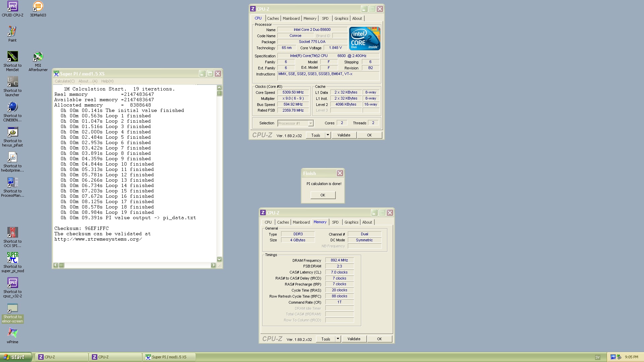The image size is (644, 362).
Task: Switch to CPU tab in lower CPU-Z
Action: pos(268,222)
